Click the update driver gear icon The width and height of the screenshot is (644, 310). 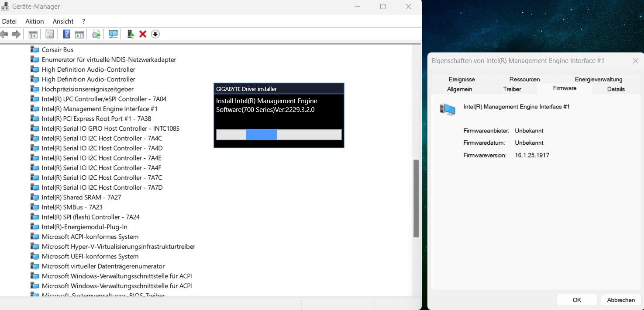(96, 34)
